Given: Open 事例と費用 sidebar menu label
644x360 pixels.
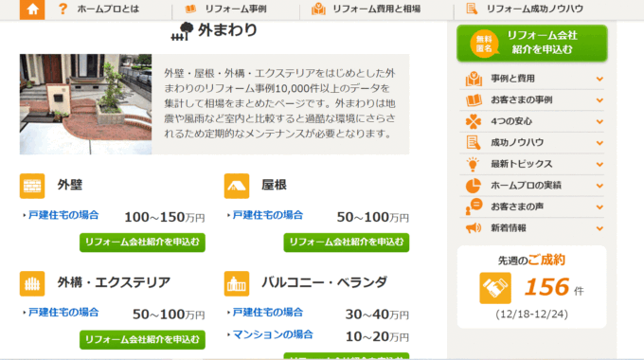Looking at the screenshot, I should click(x=513, y=79).
